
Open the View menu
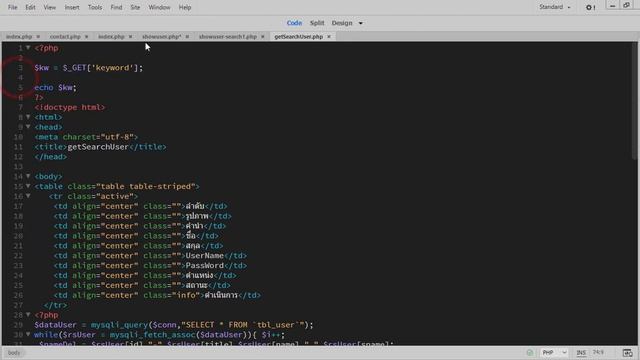click(50, 7)
